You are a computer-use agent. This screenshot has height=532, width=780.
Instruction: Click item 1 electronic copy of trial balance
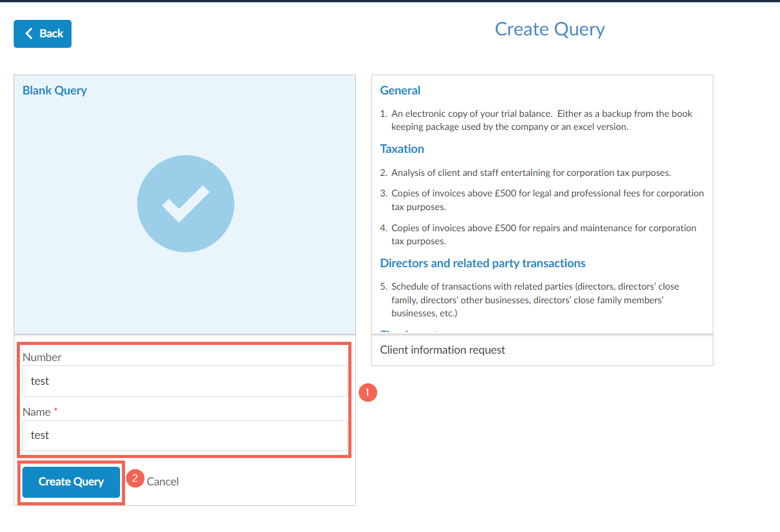coord(536,120)
